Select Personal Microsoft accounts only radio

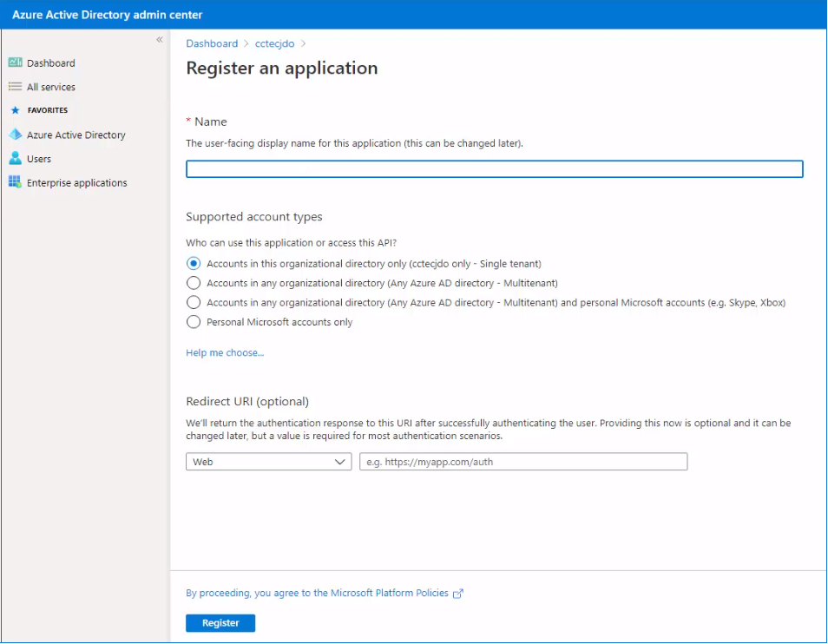[x=194, y=322]
